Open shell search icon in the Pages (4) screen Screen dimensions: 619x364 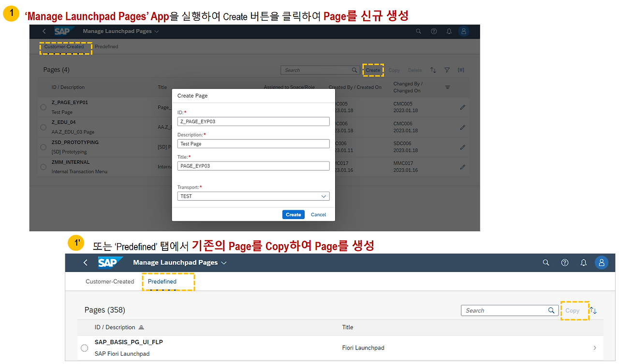pyautogui.click(x=419, y=31)
